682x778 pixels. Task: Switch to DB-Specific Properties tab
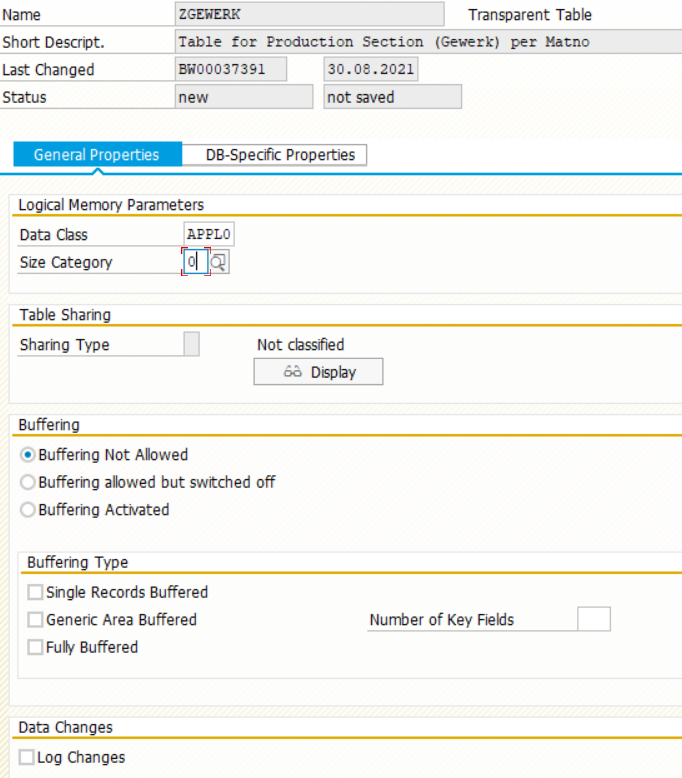tap(280, 155)
